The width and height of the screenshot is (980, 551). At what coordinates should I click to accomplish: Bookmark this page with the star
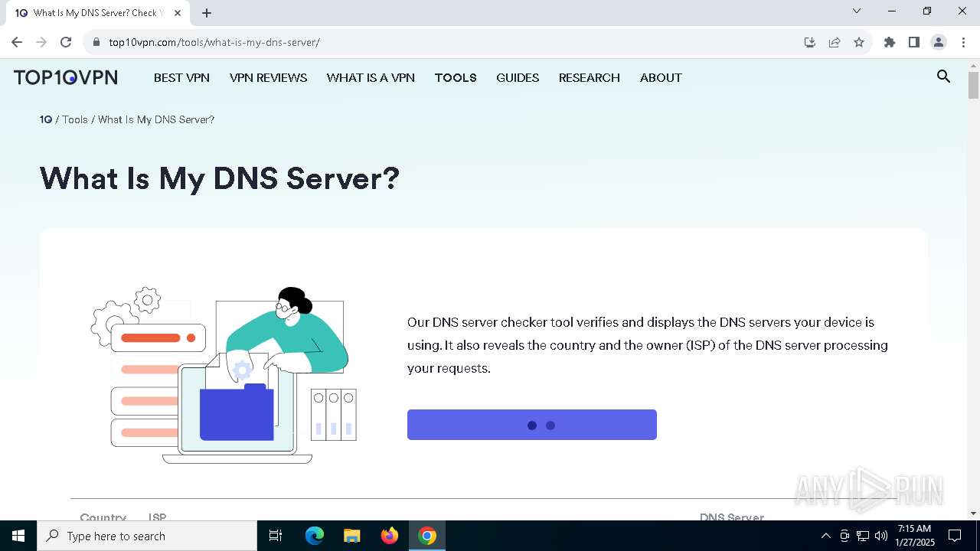click(859, 42)
